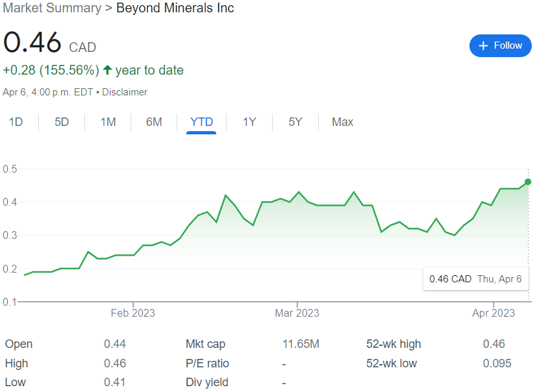Click the Low value 0.41
Viewport: 535px width, 392px height.
point(115,382)
